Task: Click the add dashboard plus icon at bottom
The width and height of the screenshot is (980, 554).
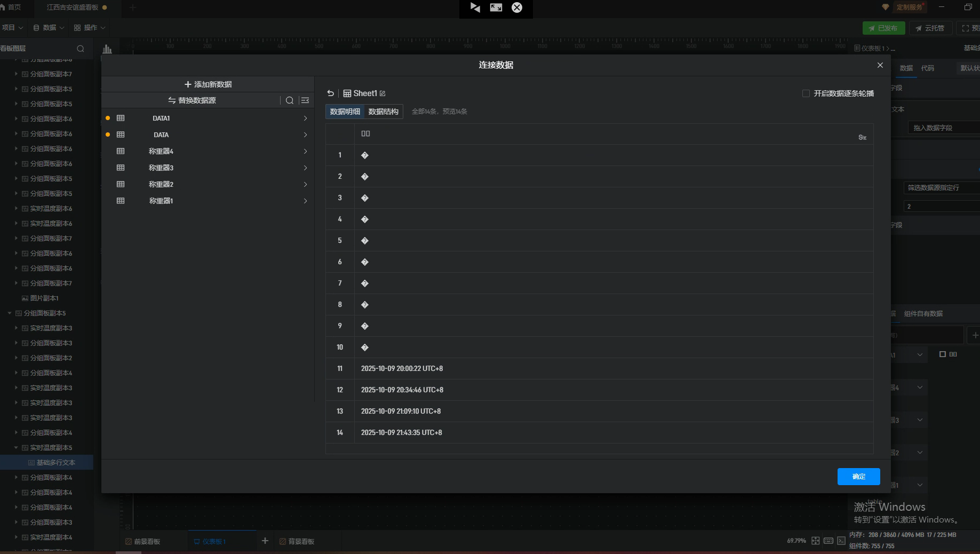Action: pyautogui.click(x=265, y=541)
